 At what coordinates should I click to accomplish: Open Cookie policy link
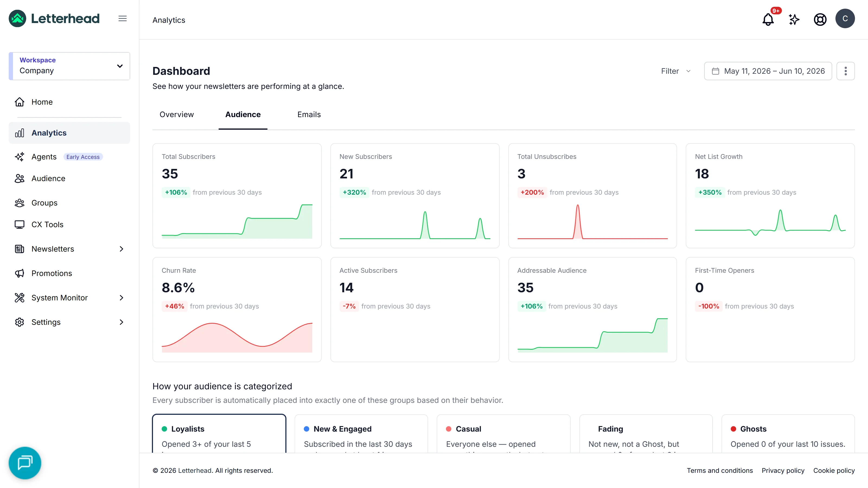(834, 470)
